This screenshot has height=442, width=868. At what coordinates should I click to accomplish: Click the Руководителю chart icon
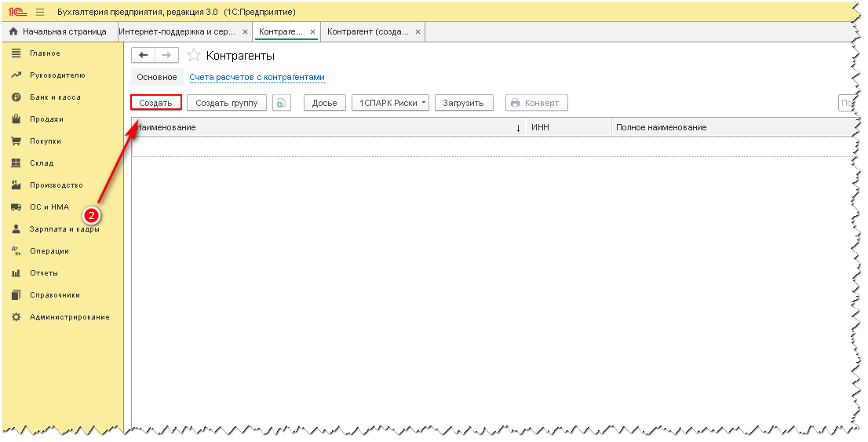(16, 75)
